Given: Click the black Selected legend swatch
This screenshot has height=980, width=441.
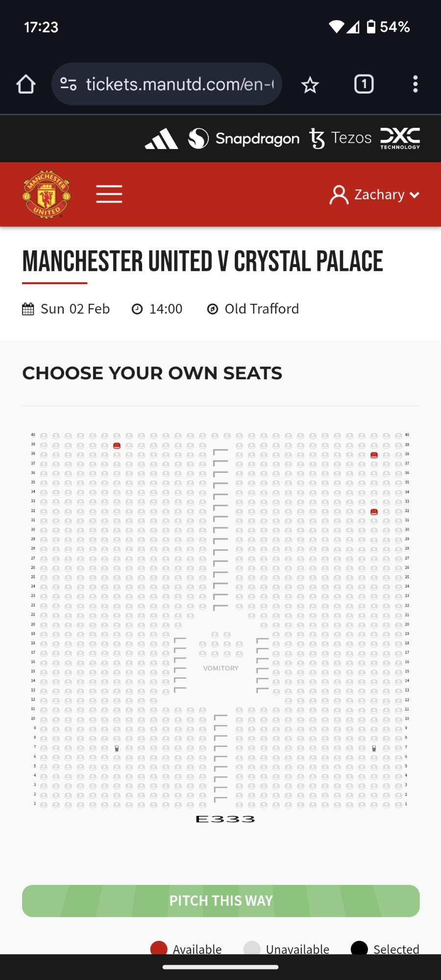Looking at the screenshot, I should [x=359, y=948].
